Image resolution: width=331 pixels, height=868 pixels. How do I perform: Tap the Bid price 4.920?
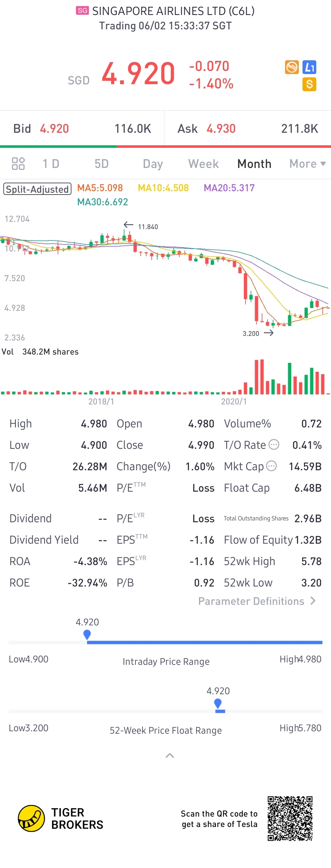coord(54,129)
